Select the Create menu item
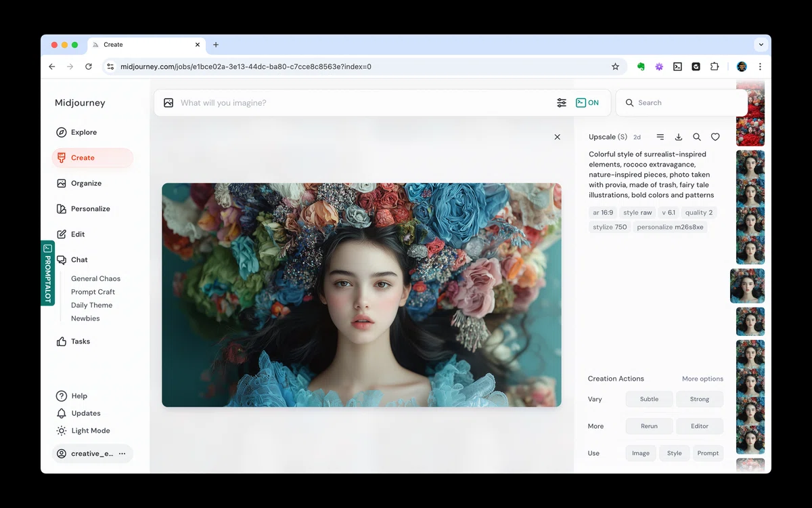The image size is (812, 508). [93, 158]
